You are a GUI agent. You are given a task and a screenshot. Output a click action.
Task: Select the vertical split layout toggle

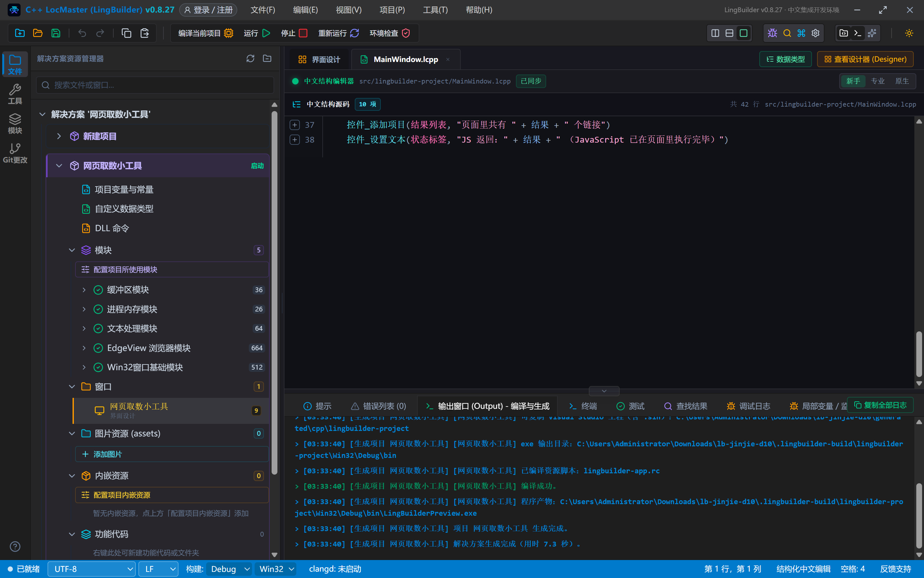point(715,33)
